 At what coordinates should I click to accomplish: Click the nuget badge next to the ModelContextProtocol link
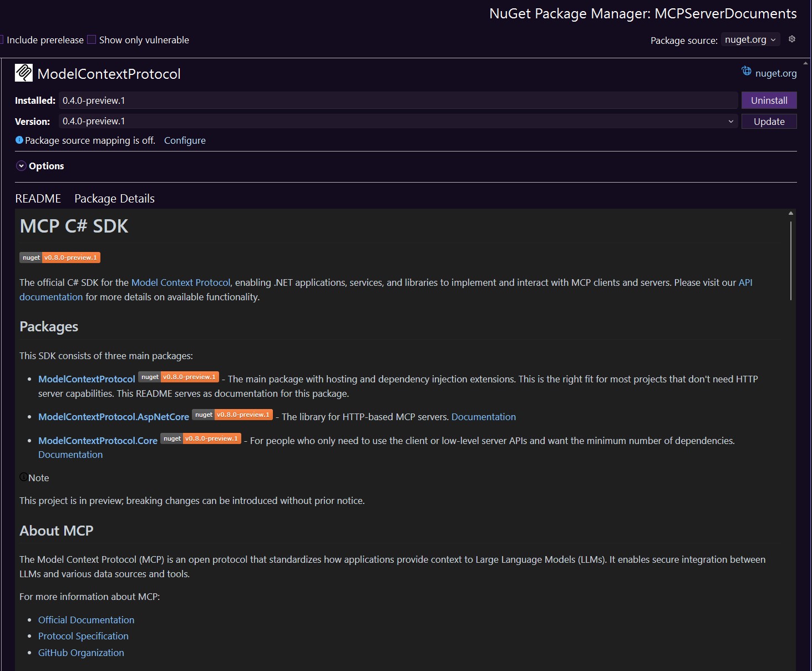point(179,377)
